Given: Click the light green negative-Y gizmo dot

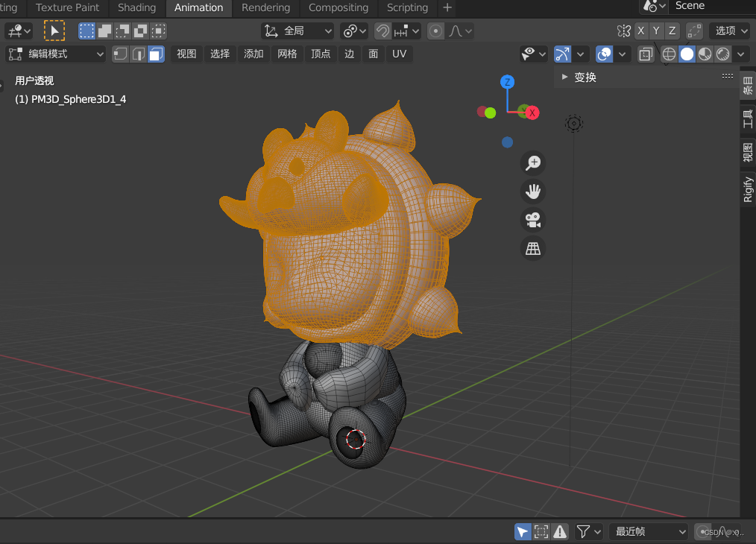Looking at the screenshot, I should pyautogui.click(x=491, y=113).
